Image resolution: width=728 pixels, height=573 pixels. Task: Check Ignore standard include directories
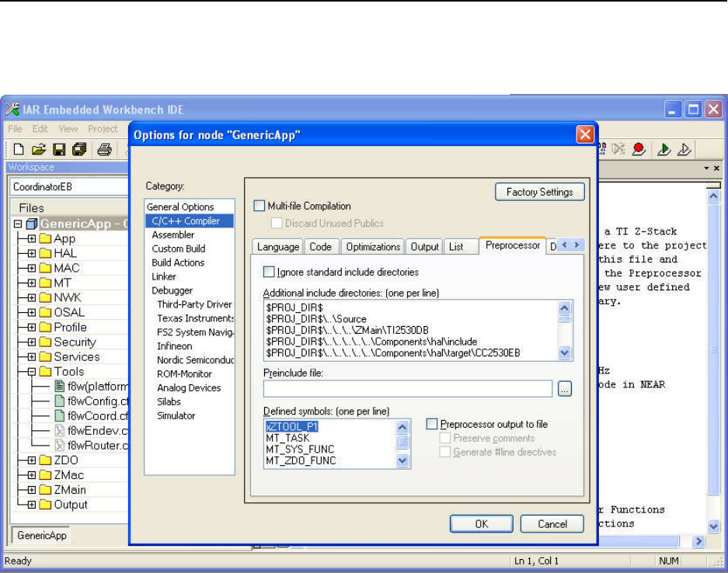[x=269, y=272]
